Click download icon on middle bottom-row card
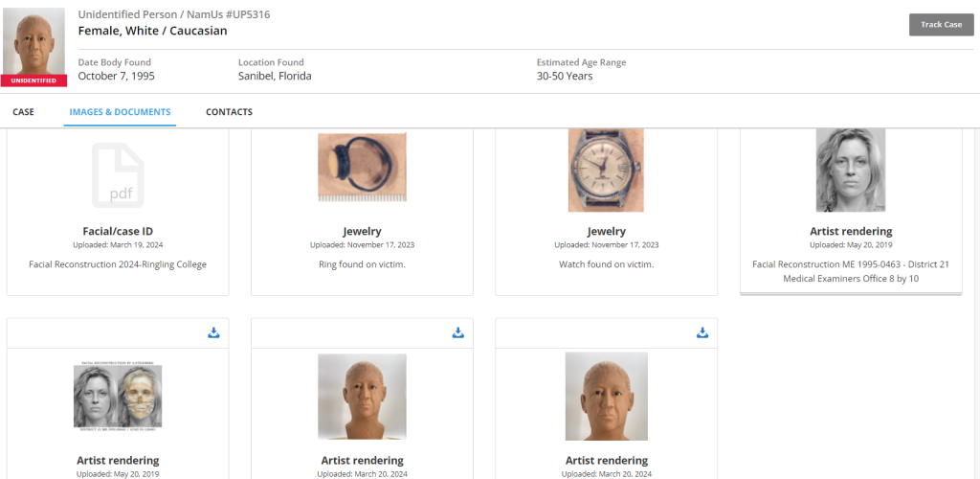The image size is (980, 479). pyautogui.click(x=457, y=332)
